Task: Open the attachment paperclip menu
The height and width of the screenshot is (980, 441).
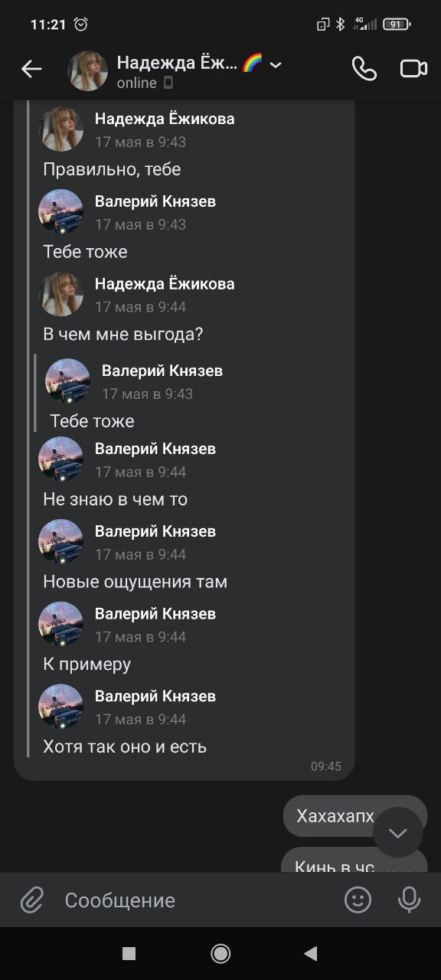Action: (x=32, y=900)
